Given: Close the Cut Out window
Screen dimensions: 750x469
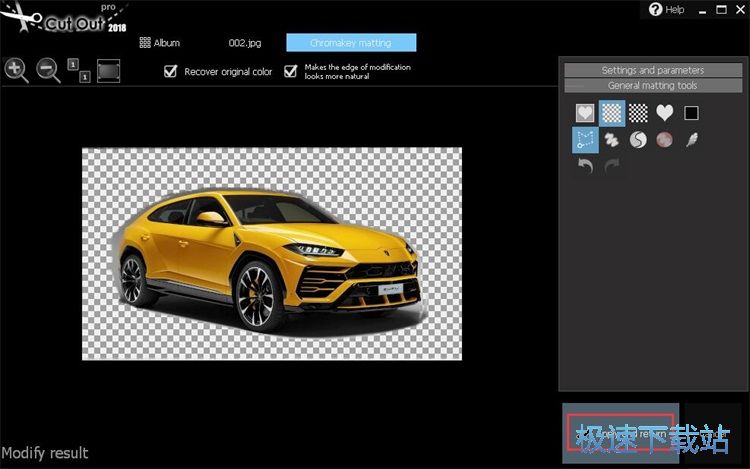Looking at the screenshot, I should (740, 10).
